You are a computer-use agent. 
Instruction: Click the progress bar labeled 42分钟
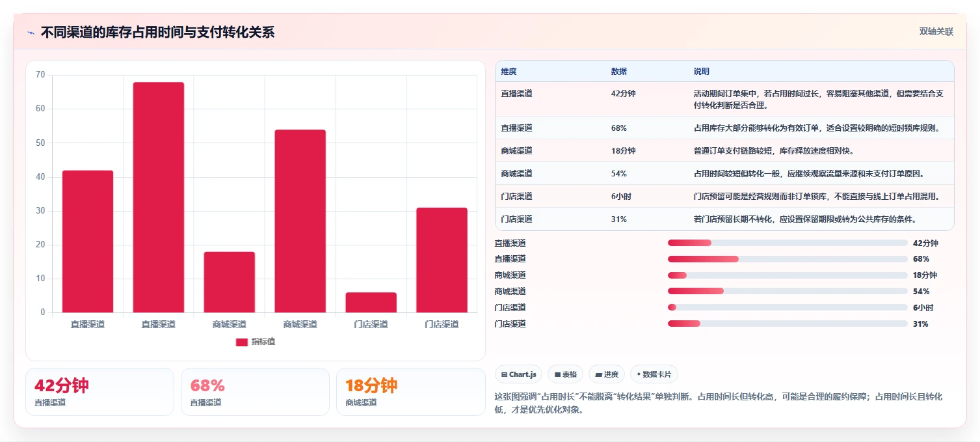point(788,243)
